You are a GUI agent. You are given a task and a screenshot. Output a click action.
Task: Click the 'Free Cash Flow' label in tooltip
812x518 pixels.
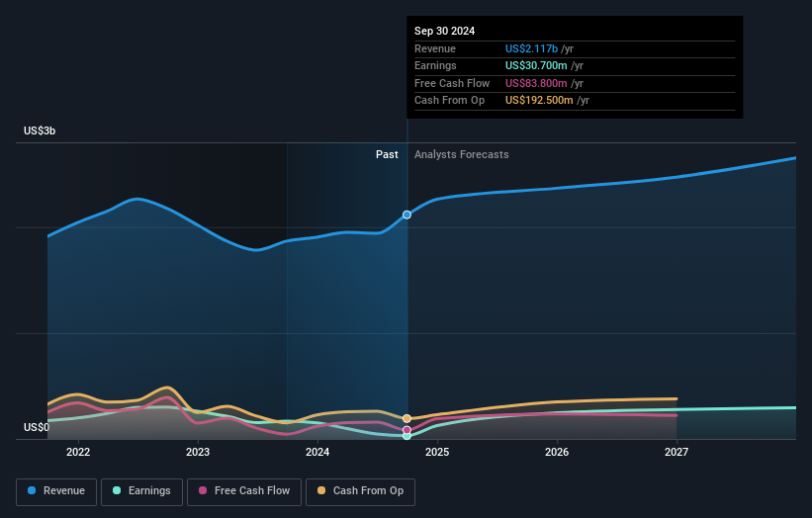pyautogui.click(x=452, y=83)
